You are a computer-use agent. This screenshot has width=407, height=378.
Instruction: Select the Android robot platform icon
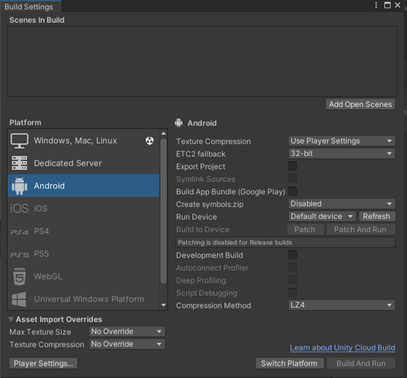click(x=19, y=186)
